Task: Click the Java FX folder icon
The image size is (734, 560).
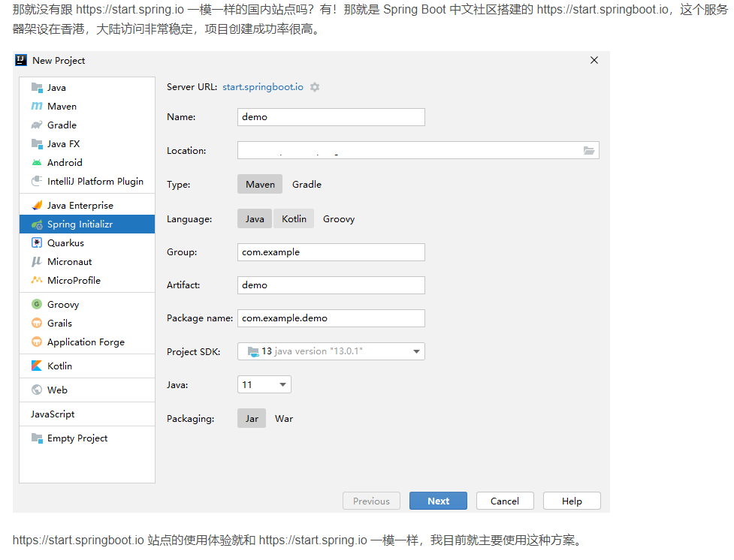Action: (37, 143)
